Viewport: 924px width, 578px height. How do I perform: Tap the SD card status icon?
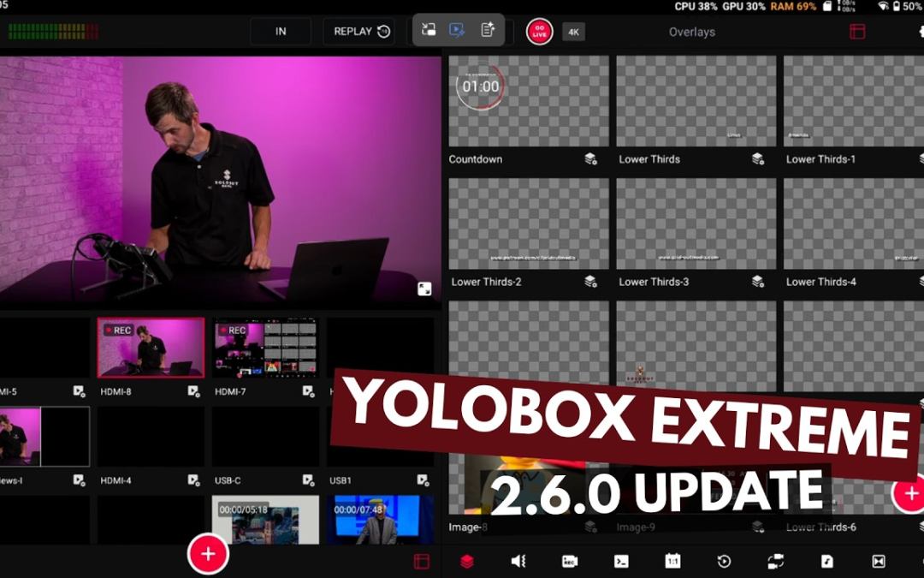click(827, 7)
